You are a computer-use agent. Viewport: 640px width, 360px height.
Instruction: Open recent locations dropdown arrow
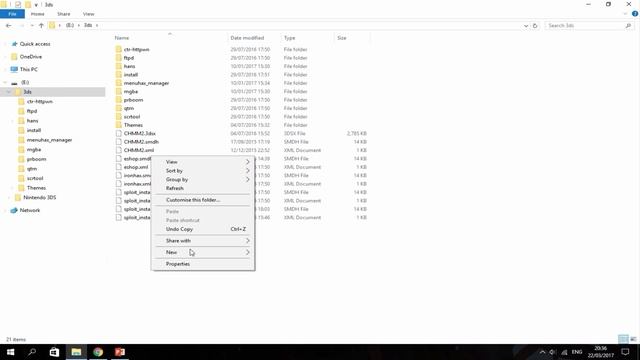32,25
